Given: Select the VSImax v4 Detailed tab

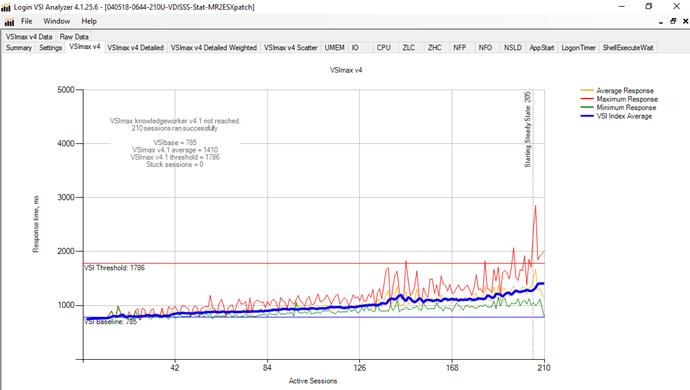Looking at the screenshot, I should point(136,48).
